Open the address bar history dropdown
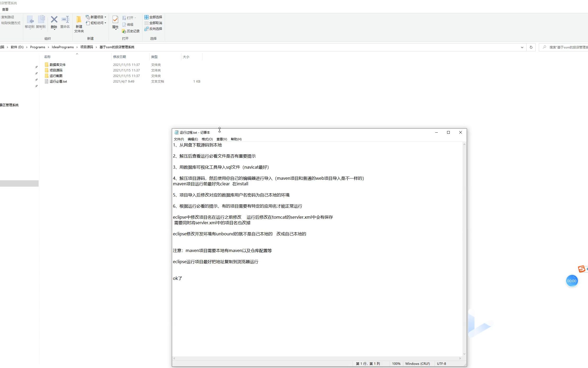 pos(522,47)
